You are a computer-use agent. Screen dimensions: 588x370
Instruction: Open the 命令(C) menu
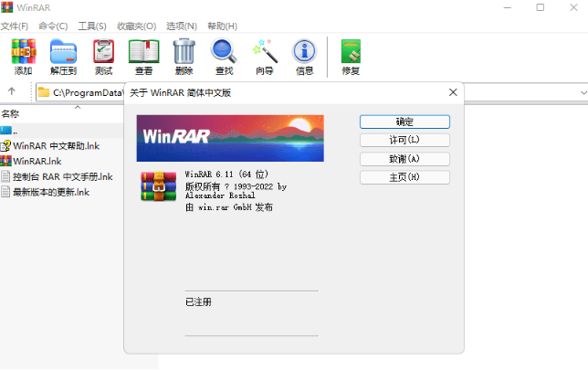tap(53, 26)
